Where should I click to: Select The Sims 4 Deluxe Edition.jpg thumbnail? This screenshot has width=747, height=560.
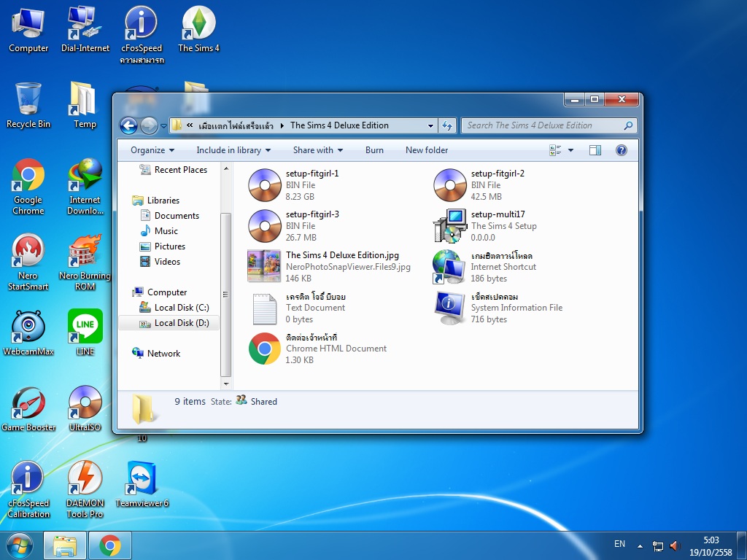point(264,266)
